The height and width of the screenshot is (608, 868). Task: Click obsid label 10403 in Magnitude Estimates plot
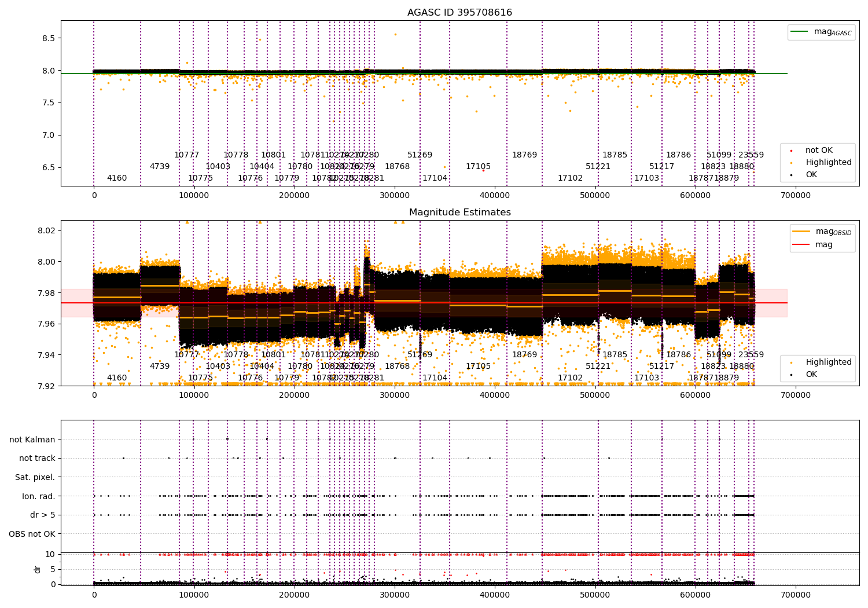[218, 367]
